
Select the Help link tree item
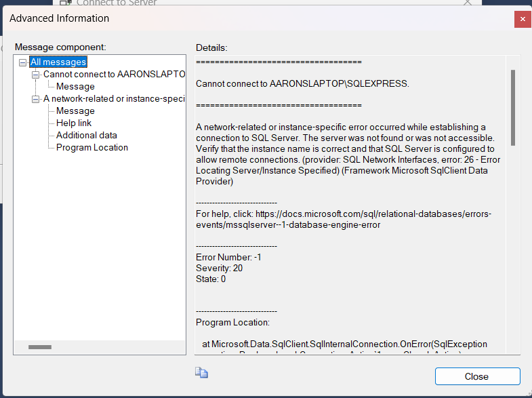(74, 123)
